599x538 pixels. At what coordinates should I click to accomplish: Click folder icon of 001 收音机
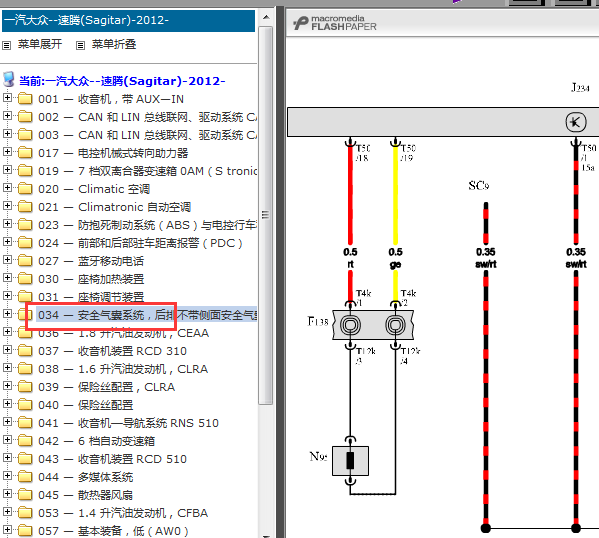[x=25, y=98]
